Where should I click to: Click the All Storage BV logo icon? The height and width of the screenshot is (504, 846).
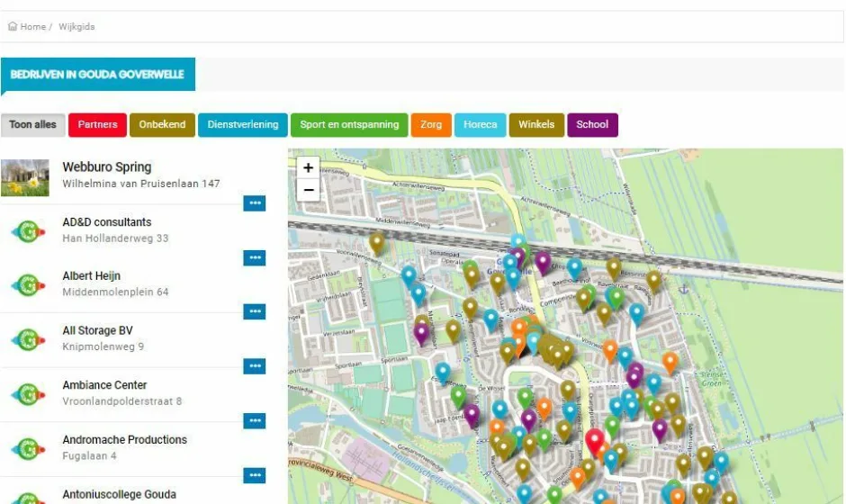(28, 340)
